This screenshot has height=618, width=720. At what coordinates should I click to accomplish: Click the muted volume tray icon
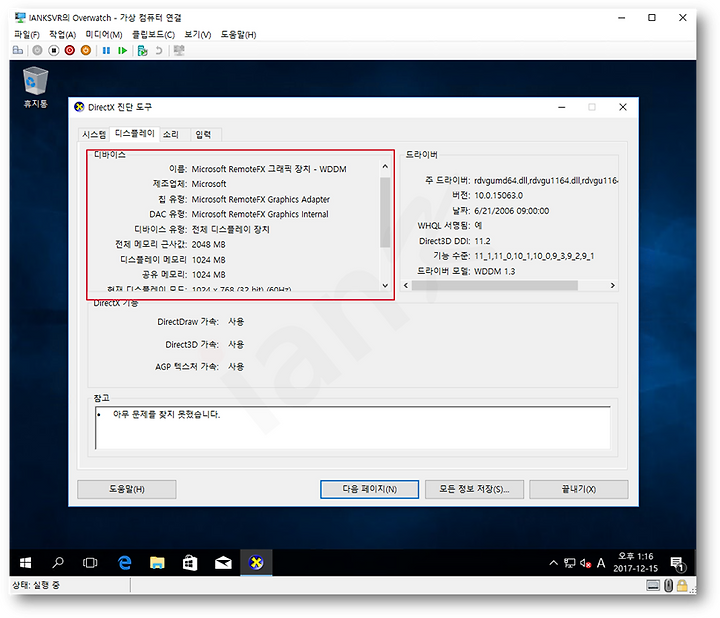585,563
